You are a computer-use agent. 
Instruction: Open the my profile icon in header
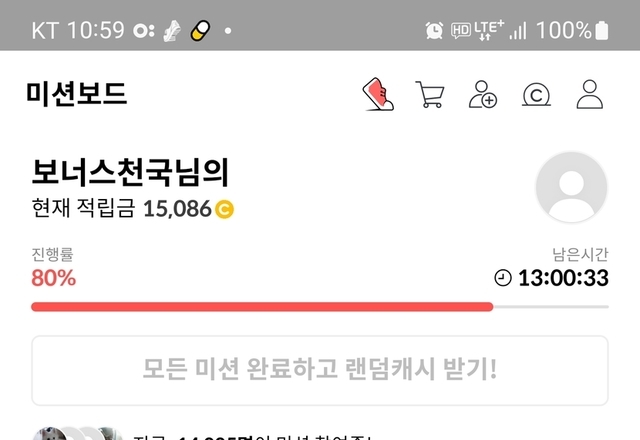pos(589,94)
